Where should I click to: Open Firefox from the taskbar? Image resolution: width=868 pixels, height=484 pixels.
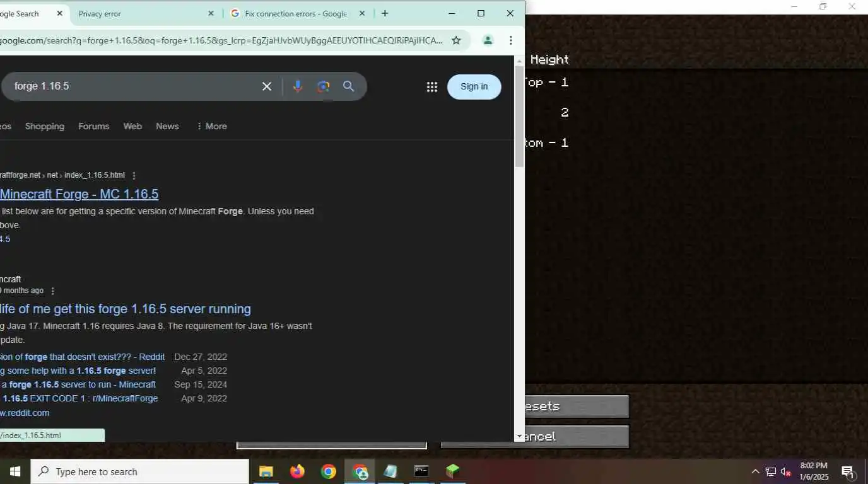(297, 471)
